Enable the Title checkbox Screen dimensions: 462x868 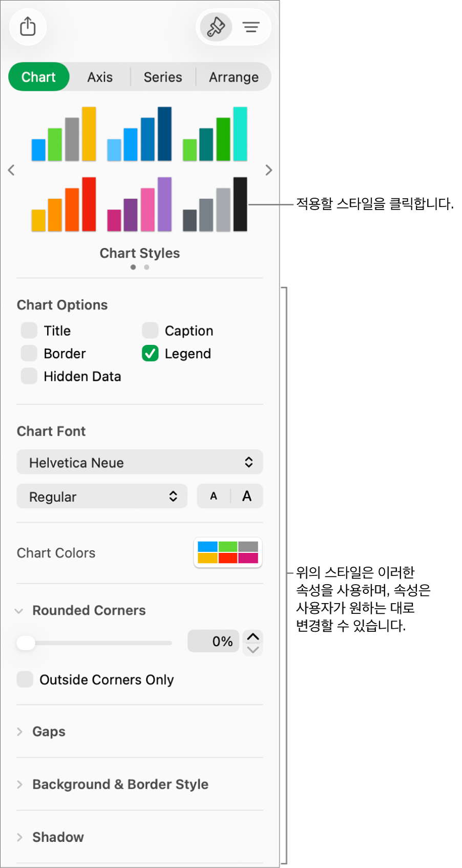pos(29,330)
